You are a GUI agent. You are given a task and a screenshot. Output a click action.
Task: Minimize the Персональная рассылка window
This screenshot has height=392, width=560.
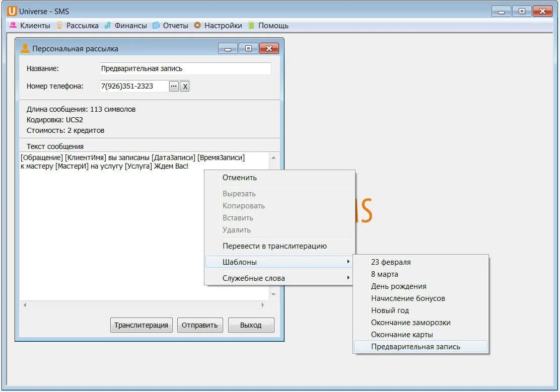pos(228,48)
